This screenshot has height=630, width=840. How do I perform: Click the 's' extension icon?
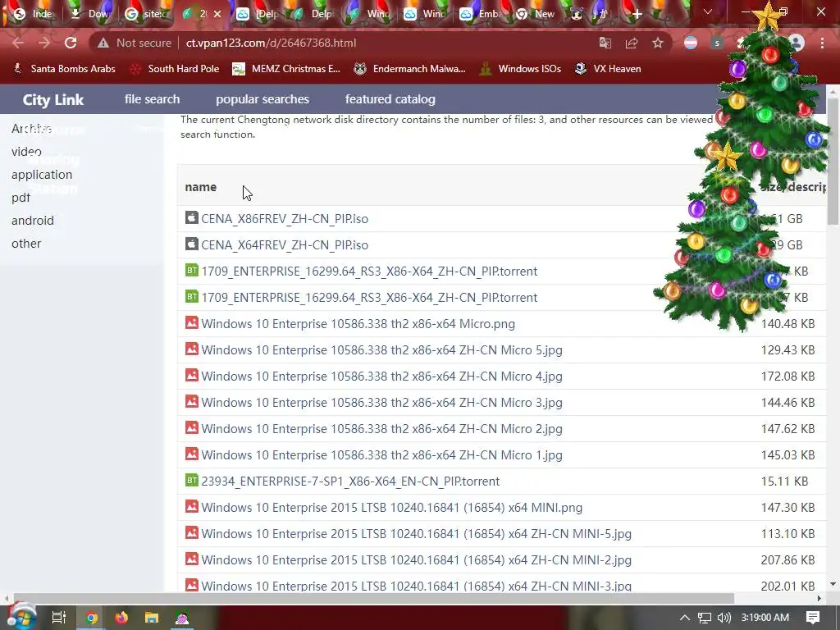coord(717,43)
